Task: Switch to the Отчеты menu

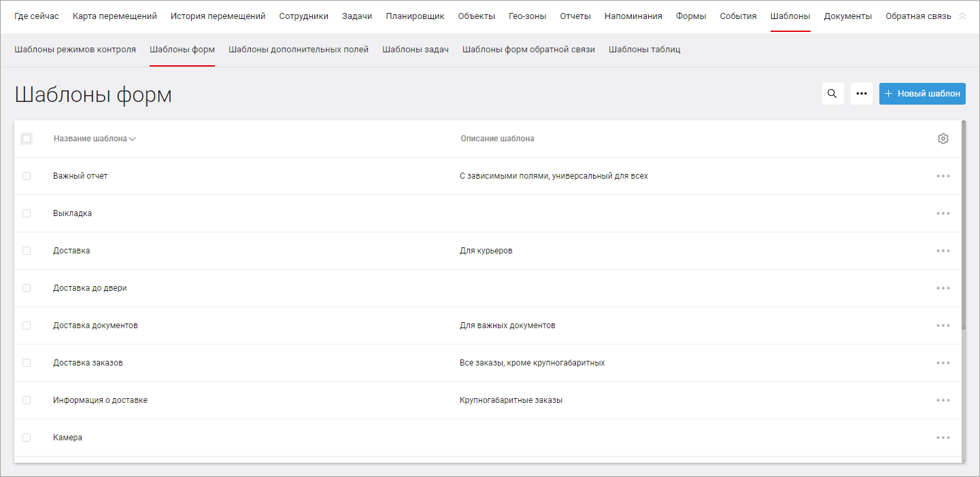Action: [575, 16]
